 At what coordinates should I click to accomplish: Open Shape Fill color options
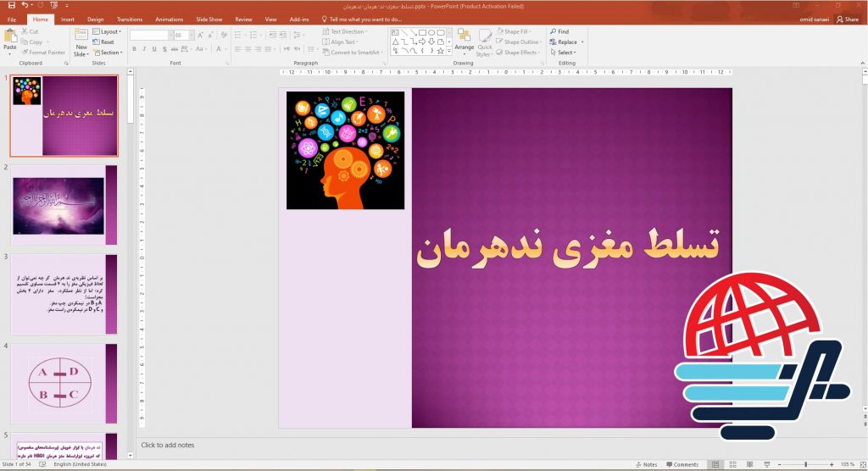pyautogui.click(x=513, y=31)
